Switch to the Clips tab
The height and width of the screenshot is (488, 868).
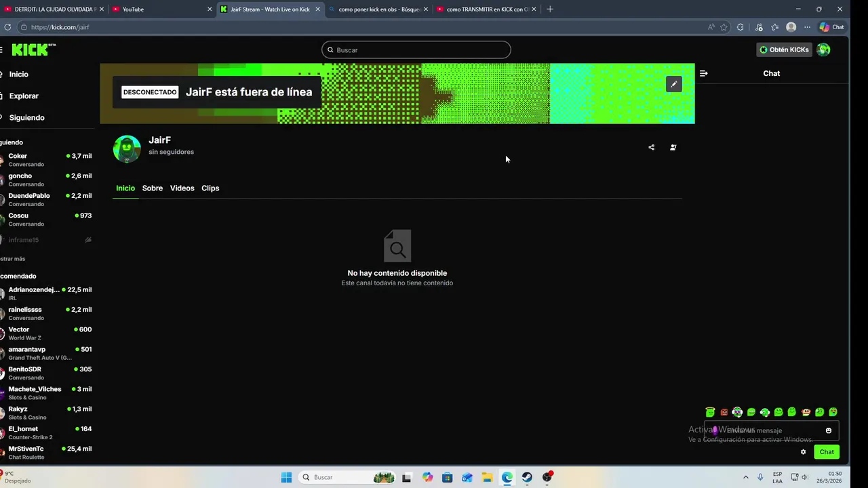click(210, 188)
